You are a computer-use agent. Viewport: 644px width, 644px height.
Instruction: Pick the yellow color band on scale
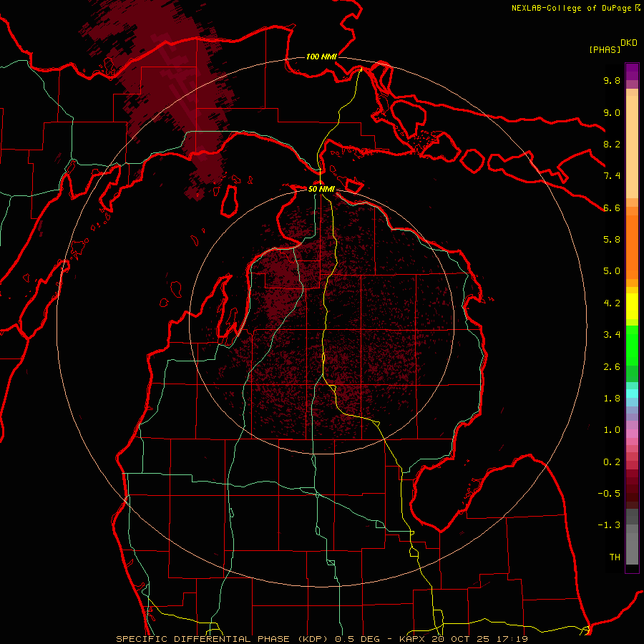(x=632, y=306)
